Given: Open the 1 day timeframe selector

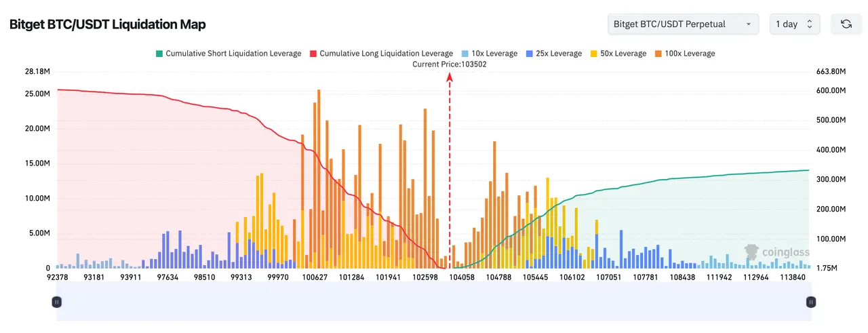Looking at the screenshot, I should [794, 24].
